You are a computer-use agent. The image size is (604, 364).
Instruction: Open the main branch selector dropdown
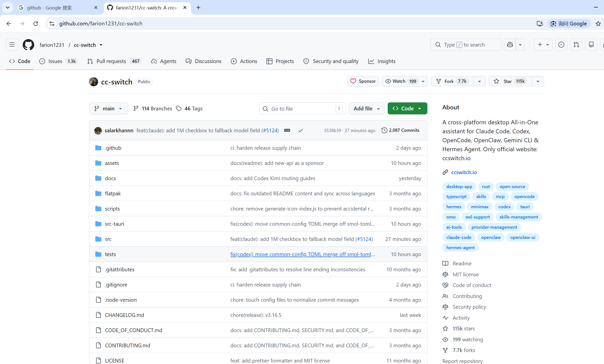(109, 109)
